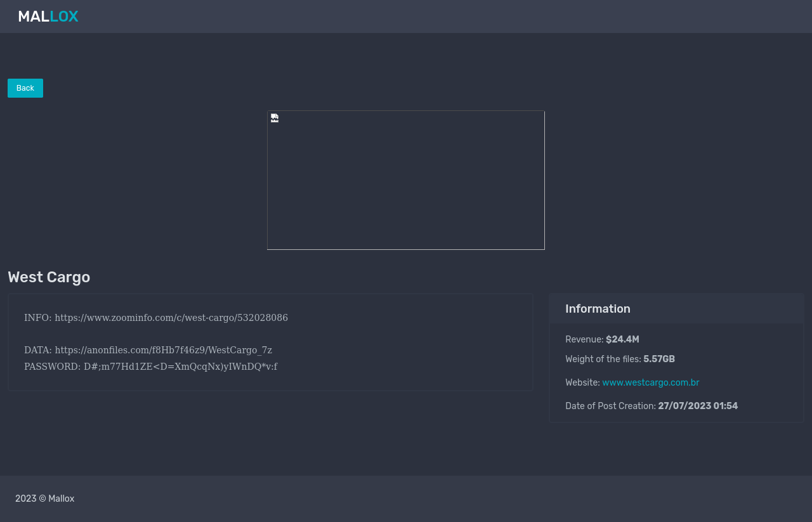Click the Revenue value $24.4M
This screenshot has height=522, width=812.
(622, 339)
